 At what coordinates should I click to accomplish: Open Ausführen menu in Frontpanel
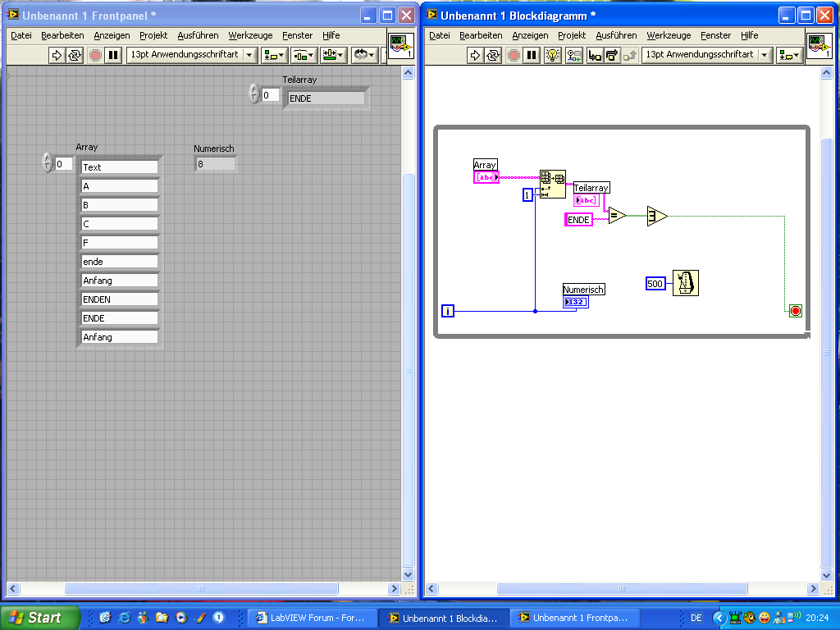tap(199, 35)
